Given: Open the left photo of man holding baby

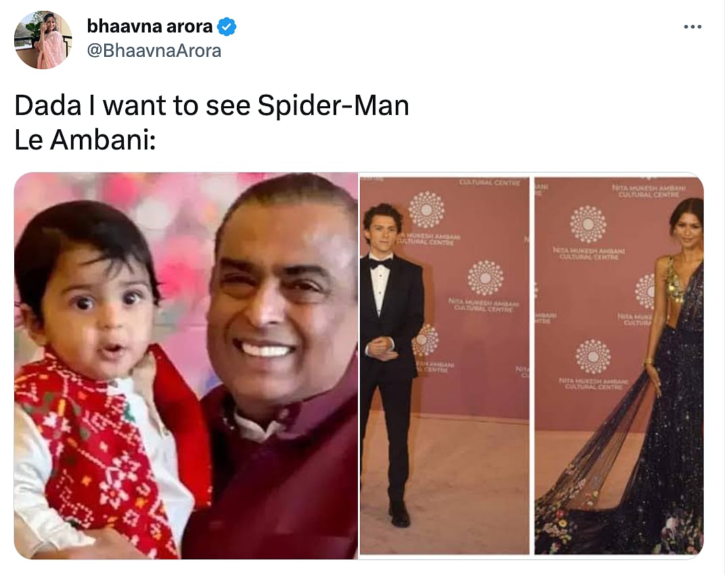Looking at the screenshot, I should [x=186, y=365].
